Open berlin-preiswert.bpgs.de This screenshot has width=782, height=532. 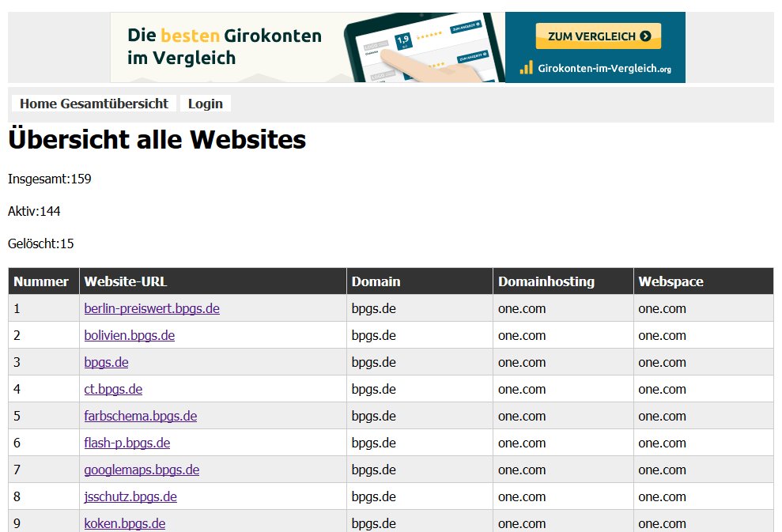click(x=152, y=308)
